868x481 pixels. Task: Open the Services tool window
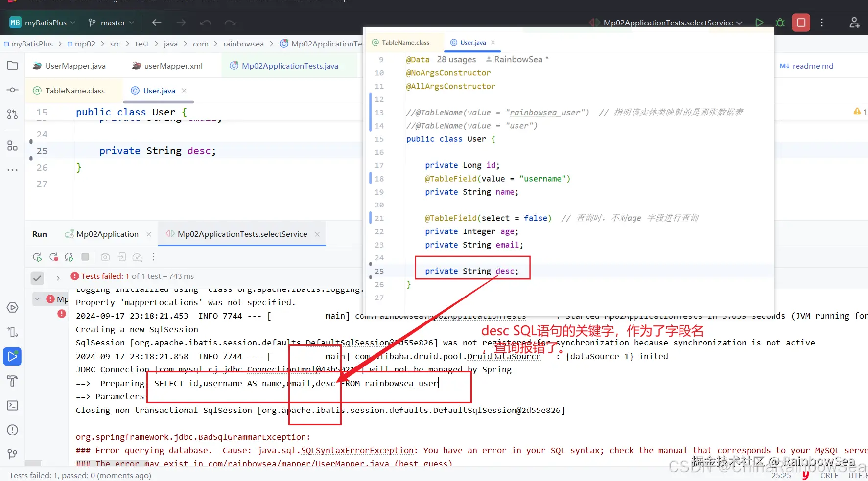13,308
